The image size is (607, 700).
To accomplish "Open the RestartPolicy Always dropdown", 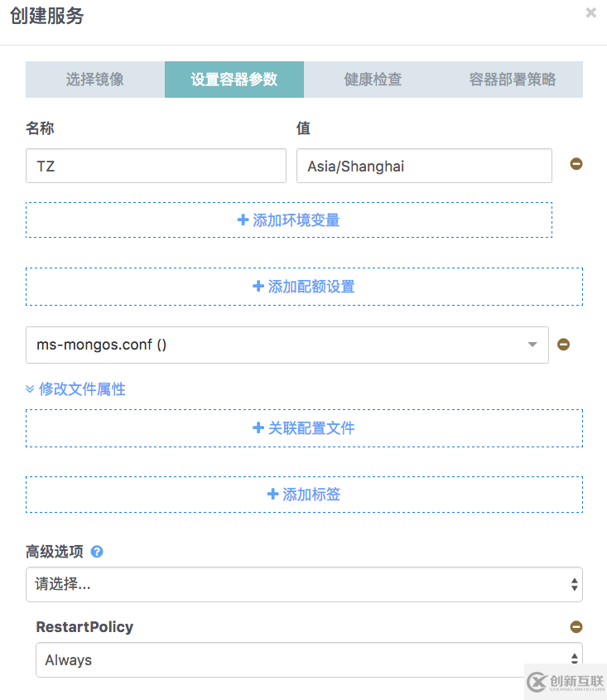I will point(309,660).
